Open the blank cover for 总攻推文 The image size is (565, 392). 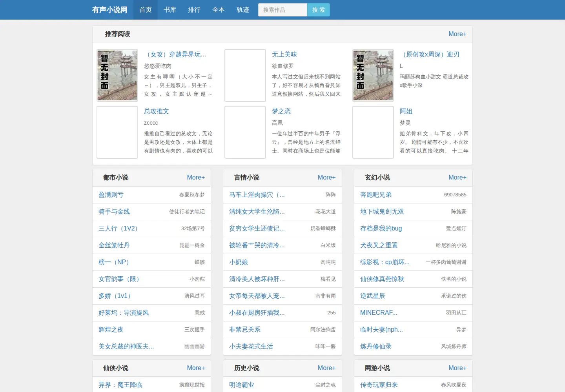(x=117, y=132)
